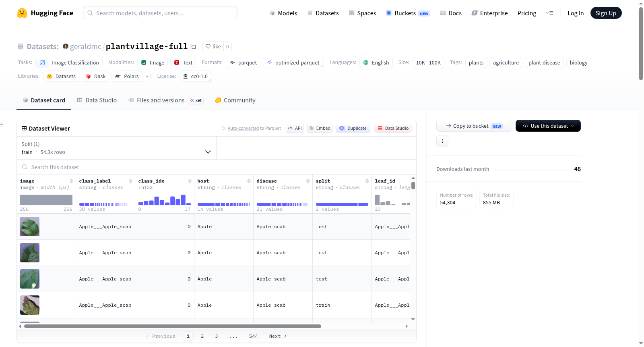This screenshot has height=347, width=644.
Task: Go to Datasets in the top navigation
Action: coord(323,13)
